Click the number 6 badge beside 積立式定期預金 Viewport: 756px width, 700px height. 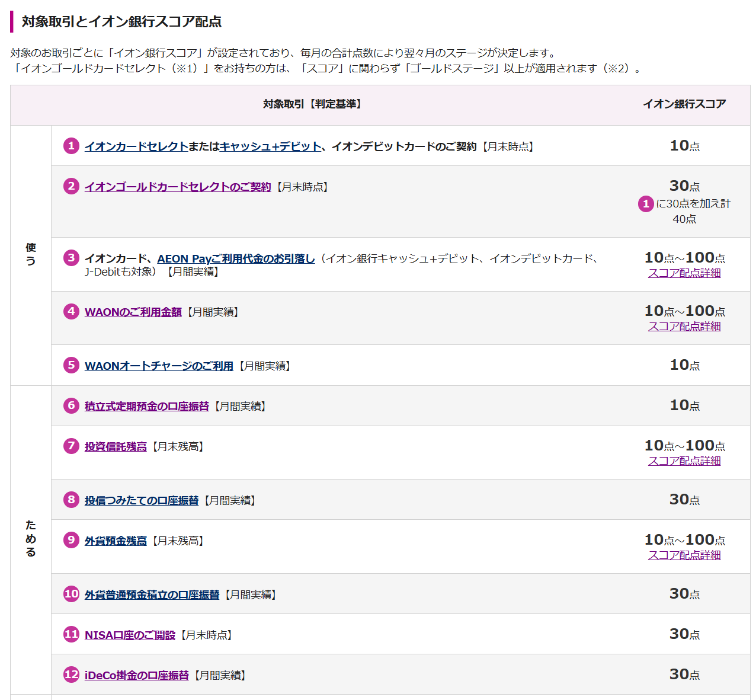[x=71, y=405]
